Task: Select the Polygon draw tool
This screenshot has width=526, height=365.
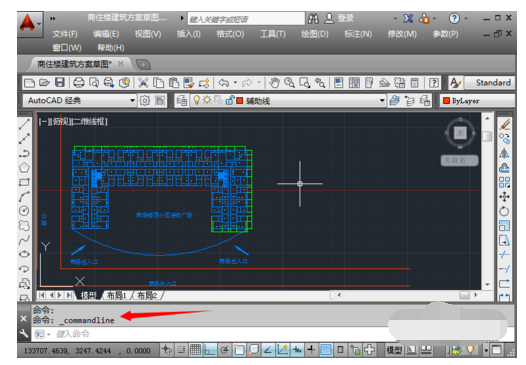Action: (x=24, y=168)
